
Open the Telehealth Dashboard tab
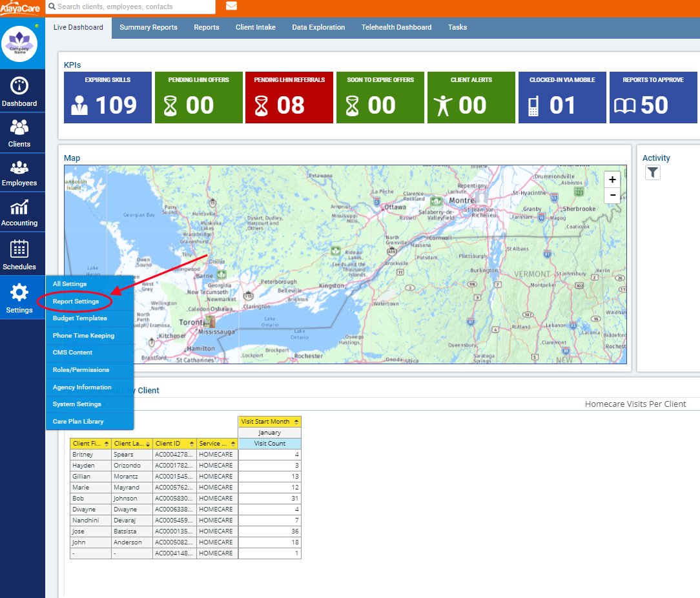pyautogui.click(x=396, y=27)
